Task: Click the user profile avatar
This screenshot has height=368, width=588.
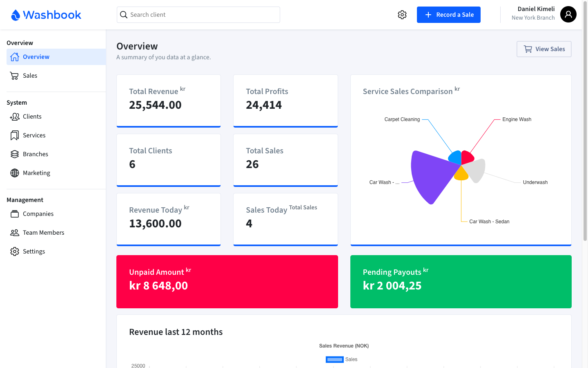Action: pyautogui.click(x=568, y=15)
